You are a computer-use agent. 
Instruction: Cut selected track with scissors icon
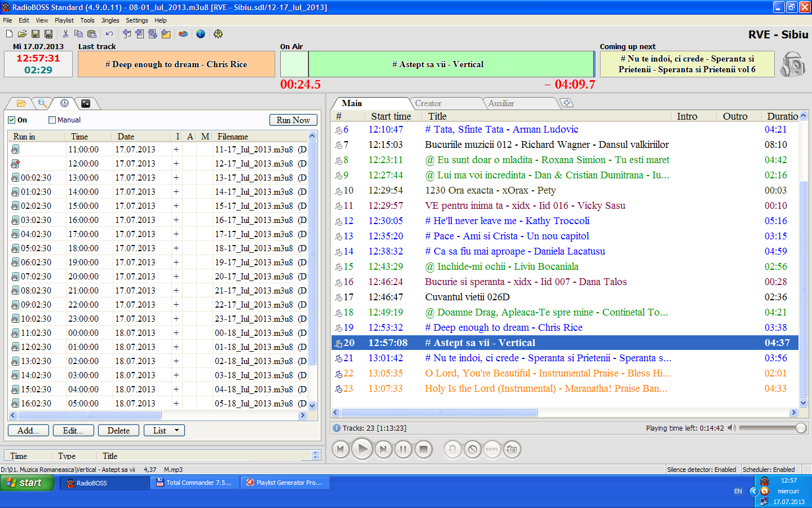coord(65,34)
